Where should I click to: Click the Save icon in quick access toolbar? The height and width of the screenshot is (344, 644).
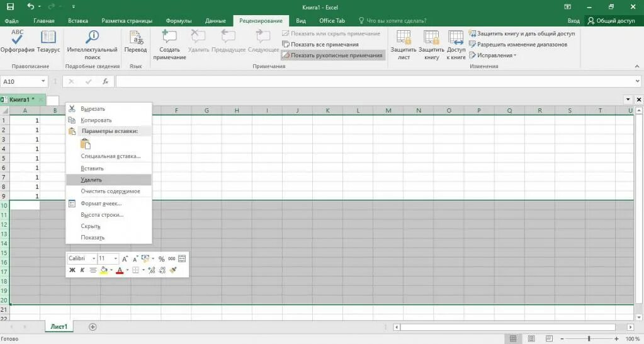11,6
